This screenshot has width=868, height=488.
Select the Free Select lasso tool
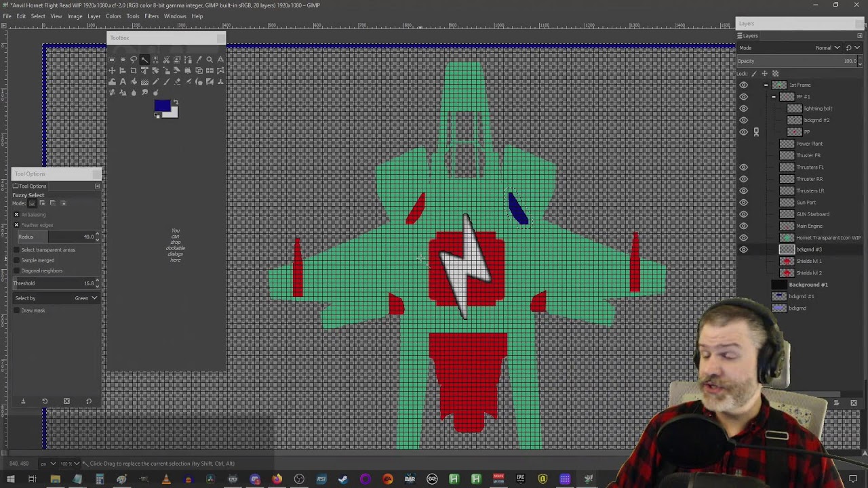point(134,60)
